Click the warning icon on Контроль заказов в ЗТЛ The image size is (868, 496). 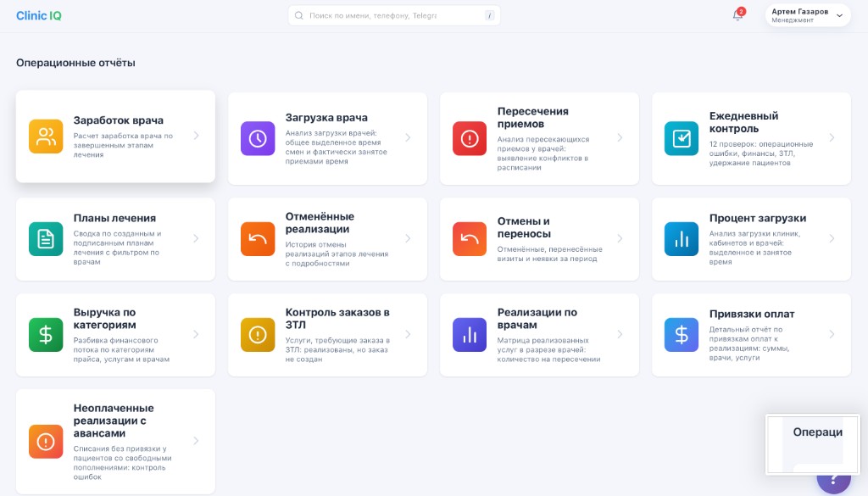[257, 334]
